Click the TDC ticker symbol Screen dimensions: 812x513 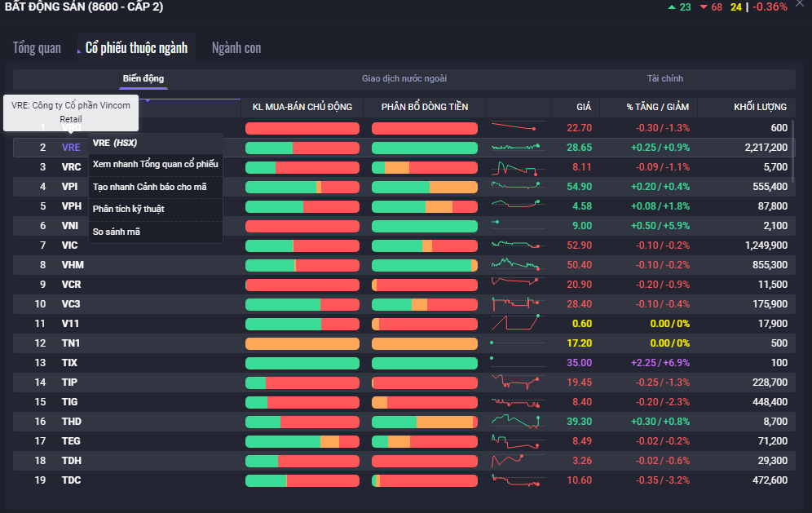(71, 480)
